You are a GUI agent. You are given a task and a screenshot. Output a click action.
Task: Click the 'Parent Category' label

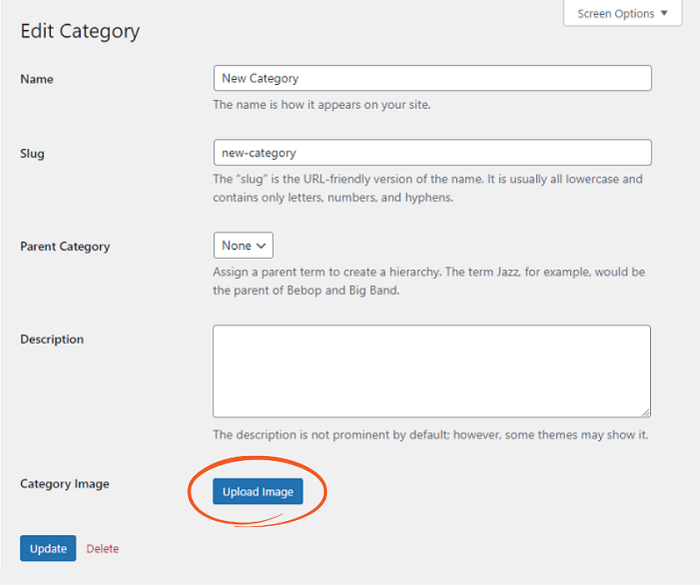[65, 247]
